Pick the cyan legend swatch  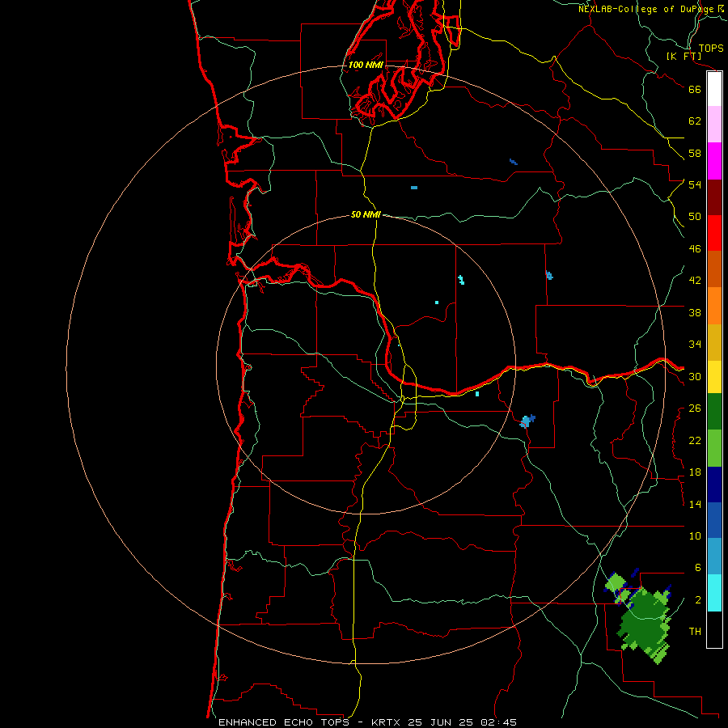coord(714,593)
